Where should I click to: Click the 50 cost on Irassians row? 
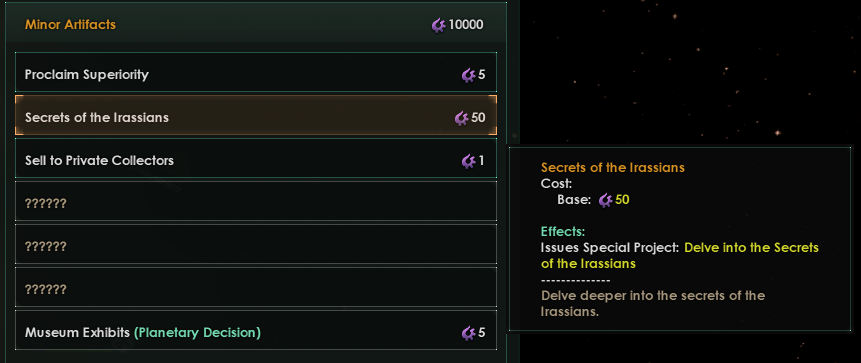click(x=478, y=118)
